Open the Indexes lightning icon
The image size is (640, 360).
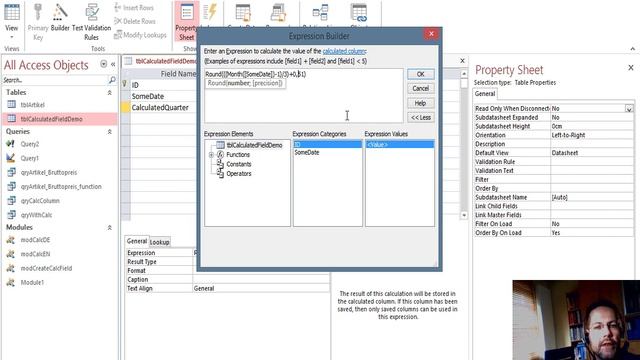tap(210, 12)
